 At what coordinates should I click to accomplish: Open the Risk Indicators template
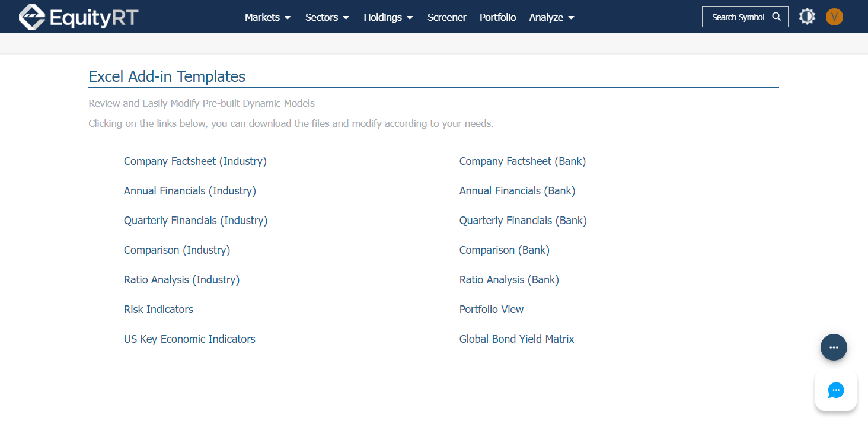[158, 310]
